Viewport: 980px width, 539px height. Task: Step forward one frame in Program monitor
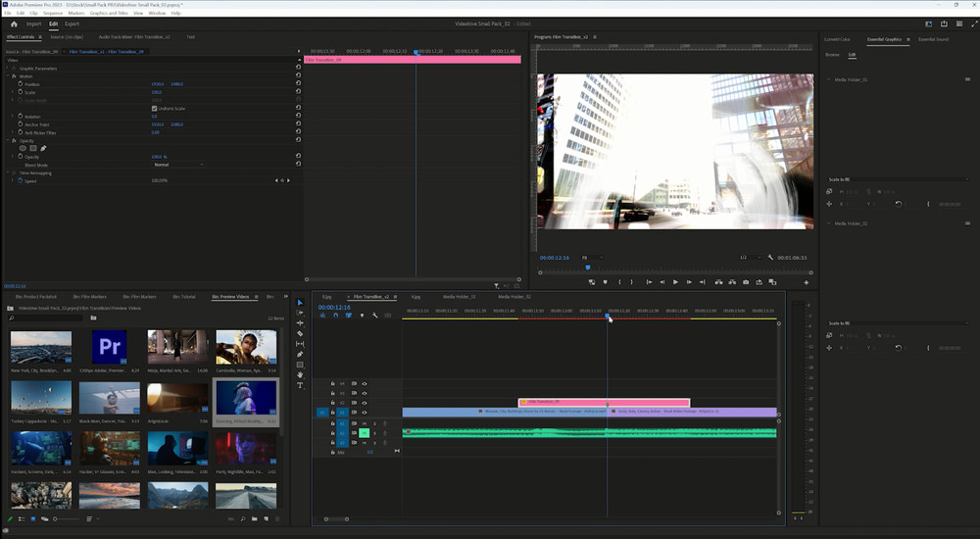[x=689, y=282]
